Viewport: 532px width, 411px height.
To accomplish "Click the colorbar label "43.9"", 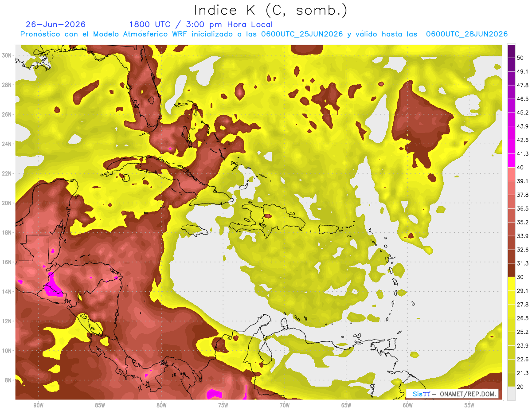I will (523, 126).
